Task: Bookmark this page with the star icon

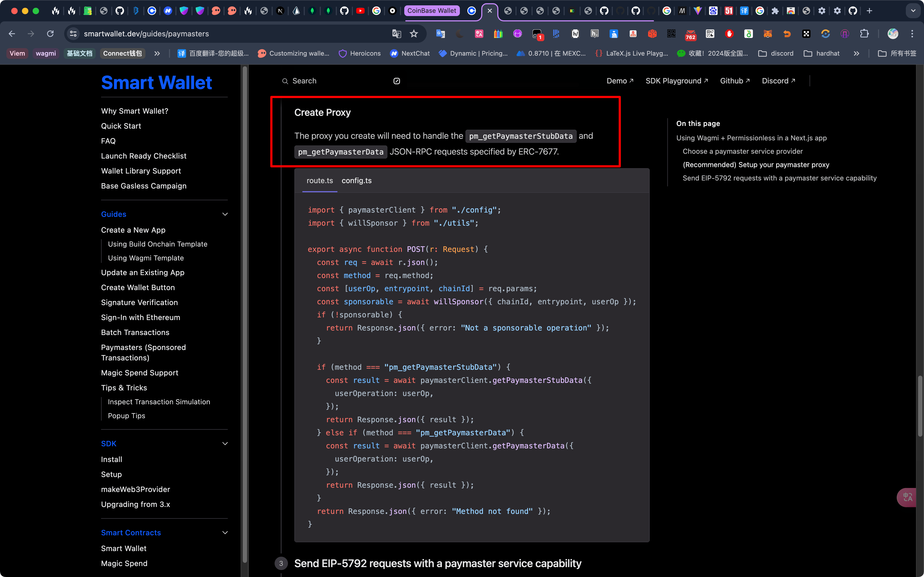Action: 414,34
